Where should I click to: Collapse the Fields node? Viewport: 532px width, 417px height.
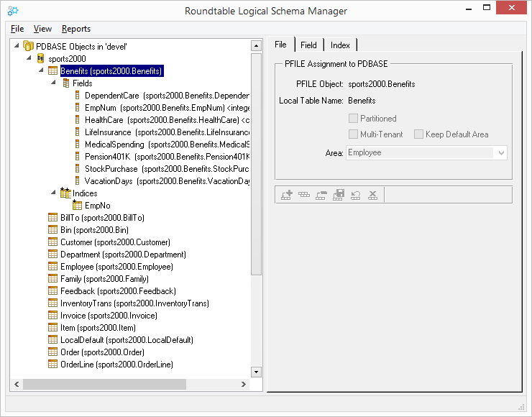click(54, 82)
